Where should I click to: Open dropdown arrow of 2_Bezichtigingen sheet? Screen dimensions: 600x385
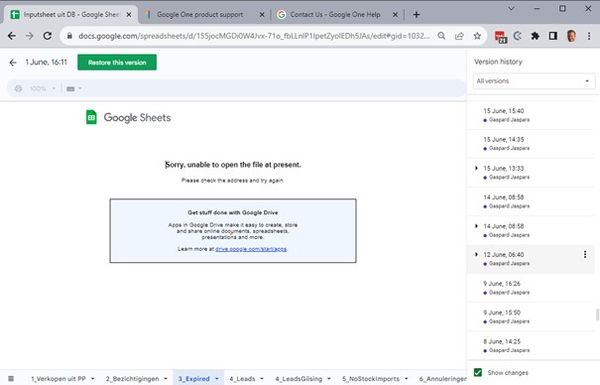[166, 378]
